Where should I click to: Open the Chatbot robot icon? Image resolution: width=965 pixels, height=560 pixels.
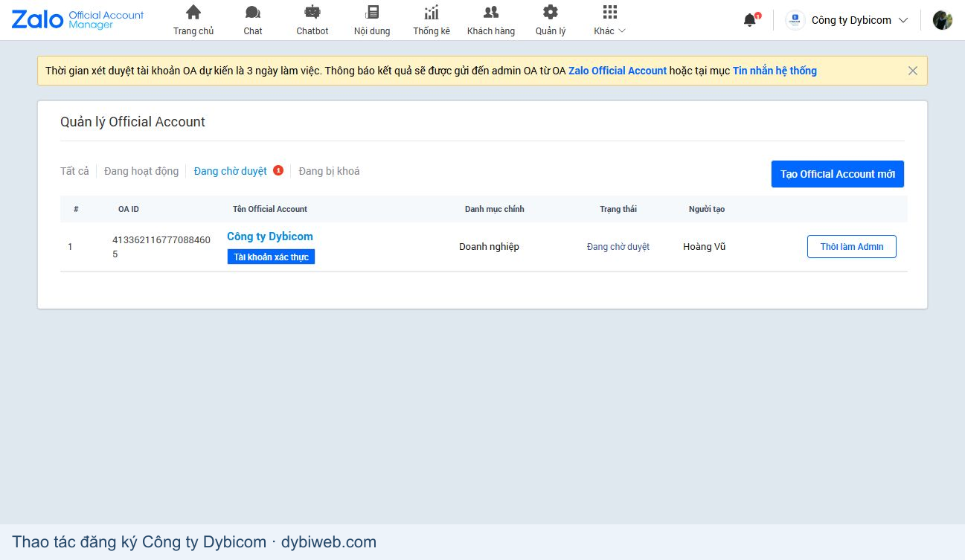tap(312, 12)
